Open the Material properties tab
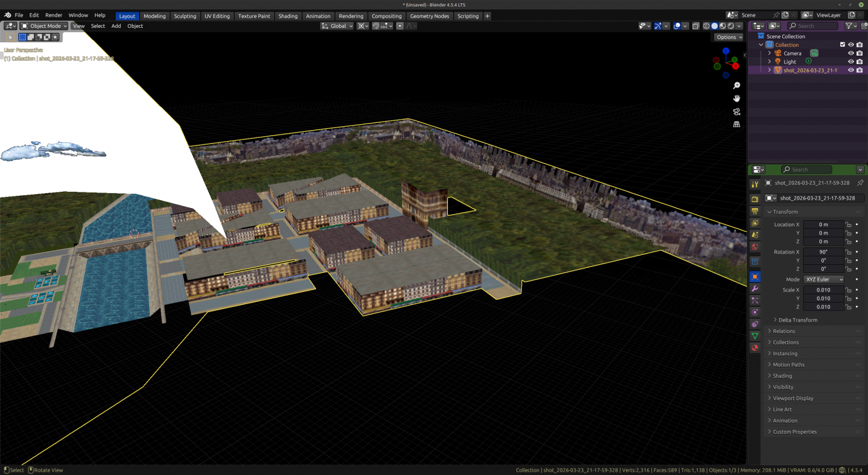The width and height of the screenshot is (868, 475). 755,348
